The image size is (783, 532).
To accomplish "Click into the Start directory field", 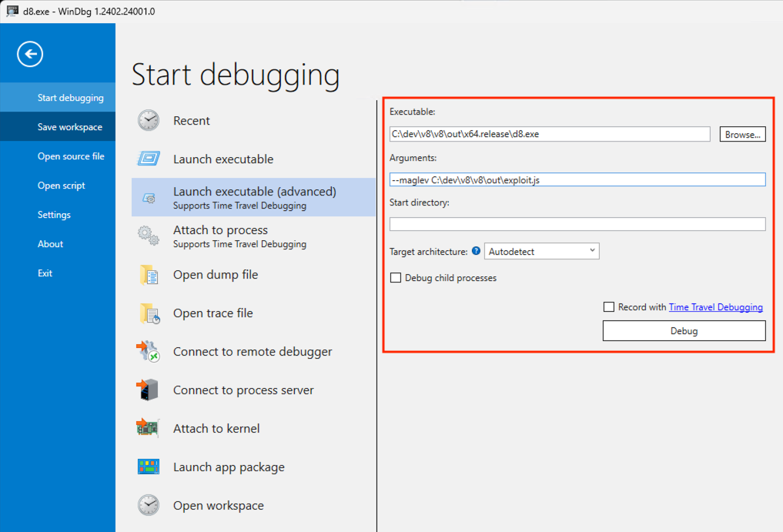I will click(x=577, y=224).
